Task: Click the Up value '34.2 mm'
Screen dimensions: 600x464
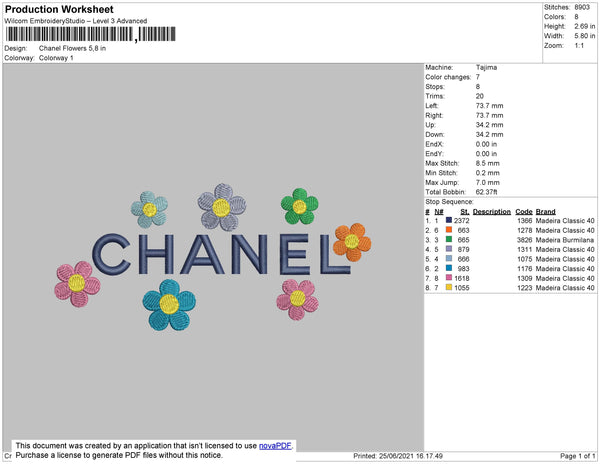Action: pos(489,125)
